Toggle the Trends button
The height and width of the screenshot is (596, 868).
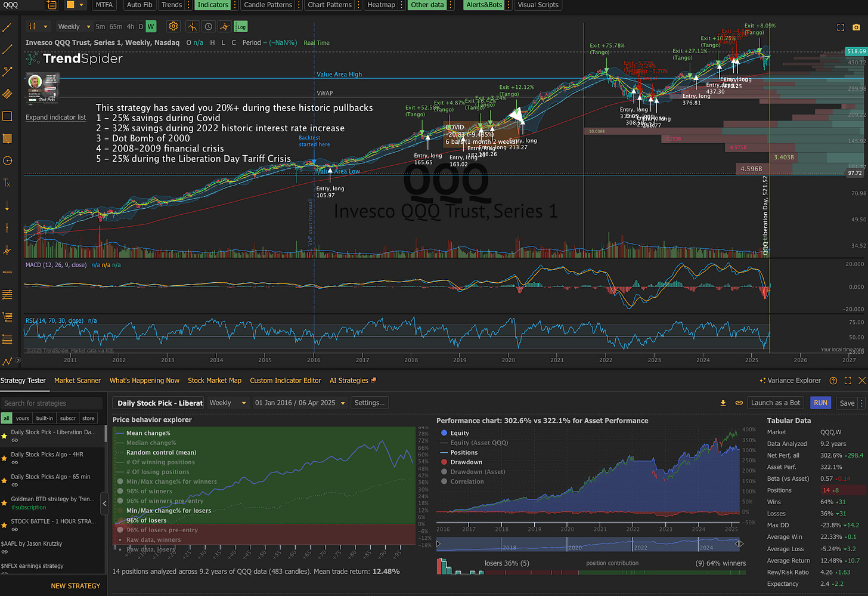(172, 5)
